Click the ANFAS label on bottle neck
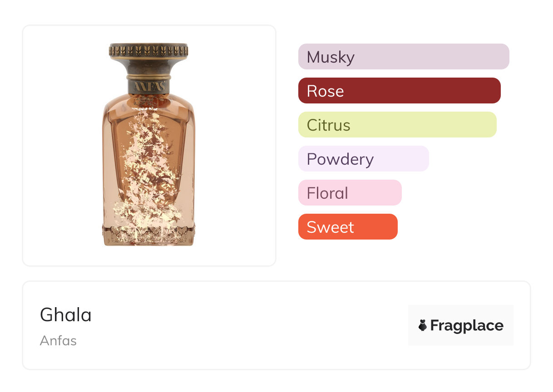Viewport: 553px width, 392px height. pos(149,86)
